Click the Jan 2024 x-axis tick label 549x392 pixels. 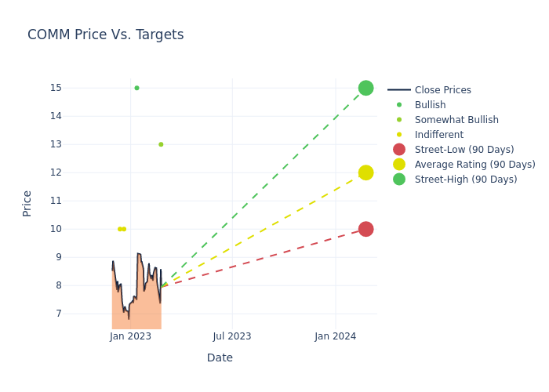click(336, 336)
